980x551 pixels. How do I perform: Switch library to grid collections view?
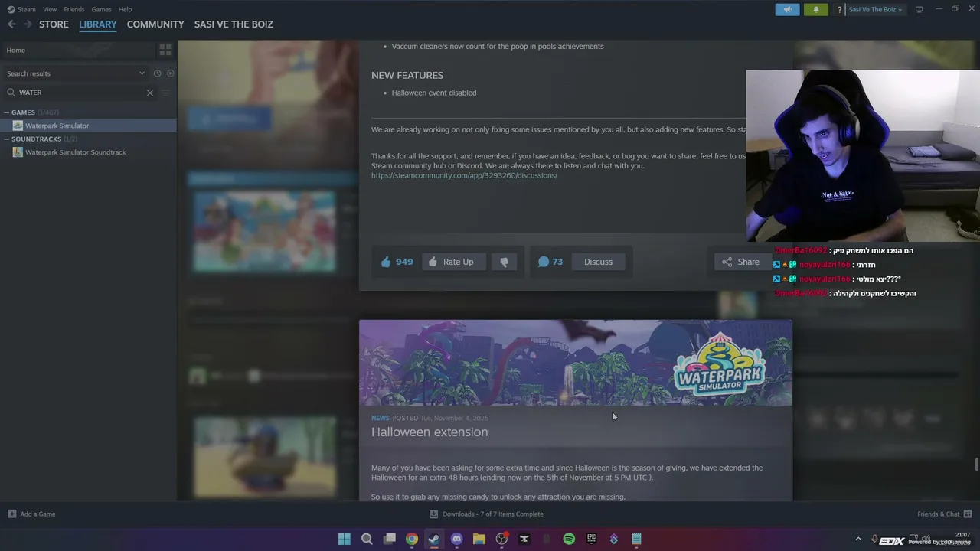(165, 51)
